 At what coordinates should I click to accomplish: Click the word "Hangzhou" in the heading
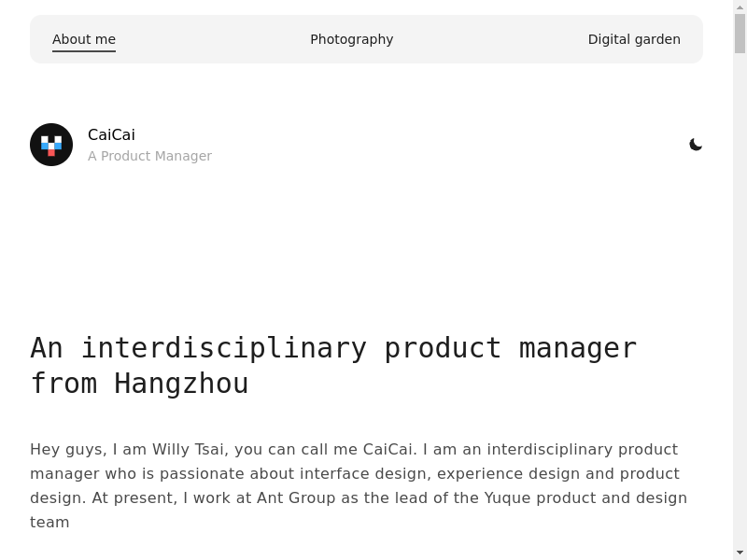[x=181, y=384]
